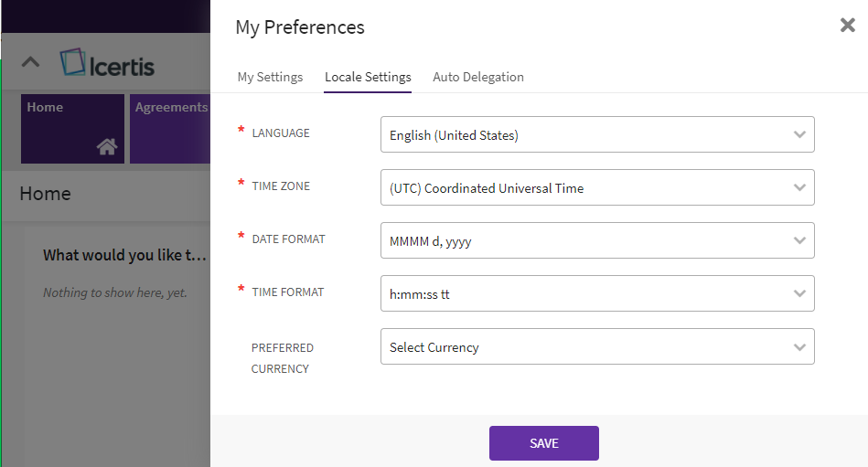Select the Locale Settings tab

(368, 77)
